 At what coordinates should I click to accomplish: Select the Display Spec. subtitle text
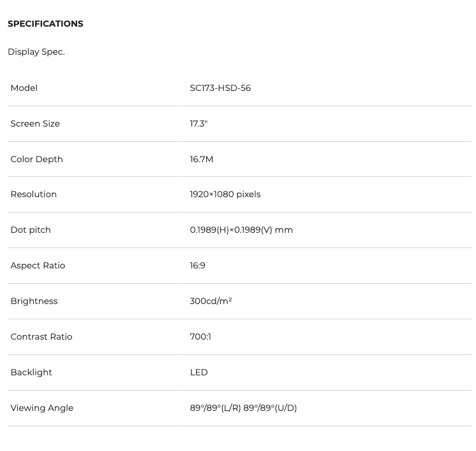tap(36, 52)
